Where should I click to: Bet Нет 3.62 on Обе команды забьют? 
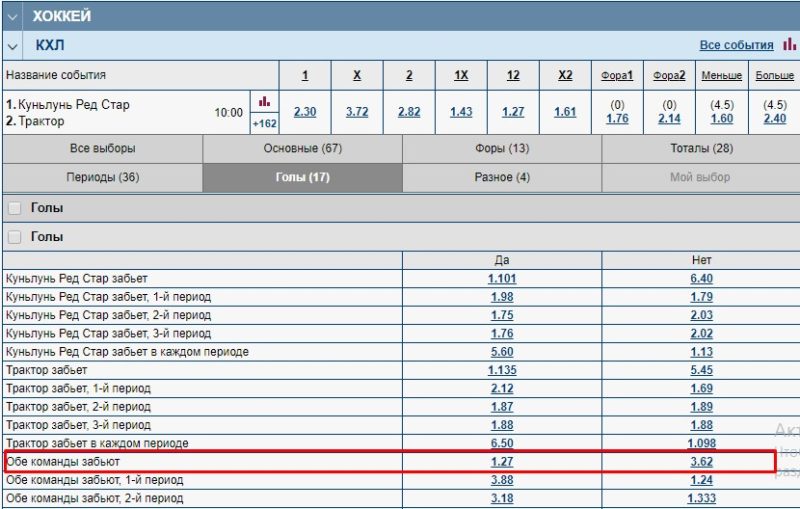(x=701, y=462)
